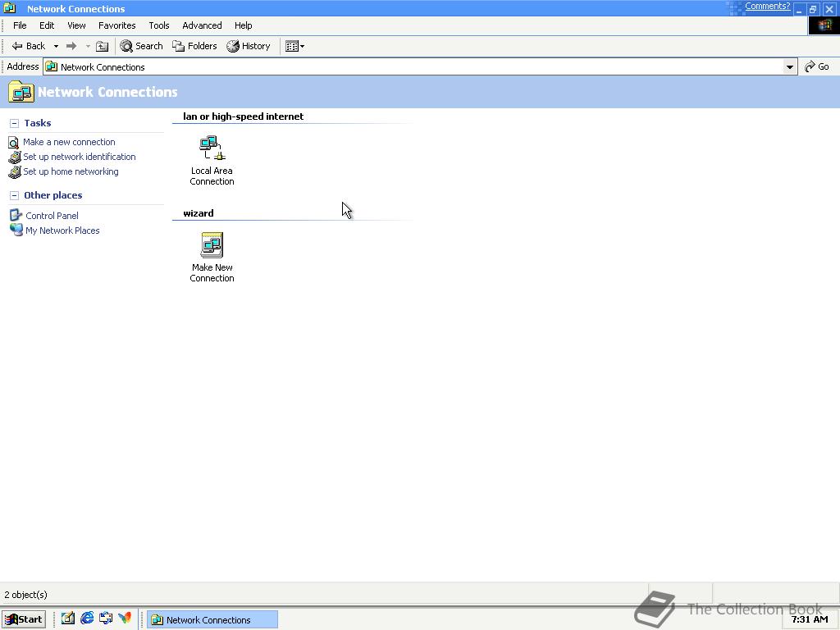Viewport: 840px width, 630px height.
Task: Click the Network Connections folder banner icon
Action: pyautogui.click(x=21, y=92)
